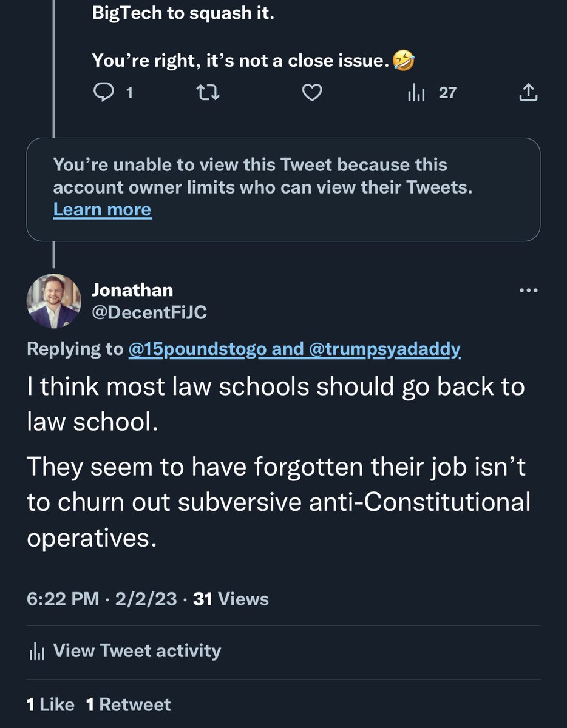Visit the @trumpsyadaddy mention
This screenshot has width=567, height=728.
click(385, 350)
